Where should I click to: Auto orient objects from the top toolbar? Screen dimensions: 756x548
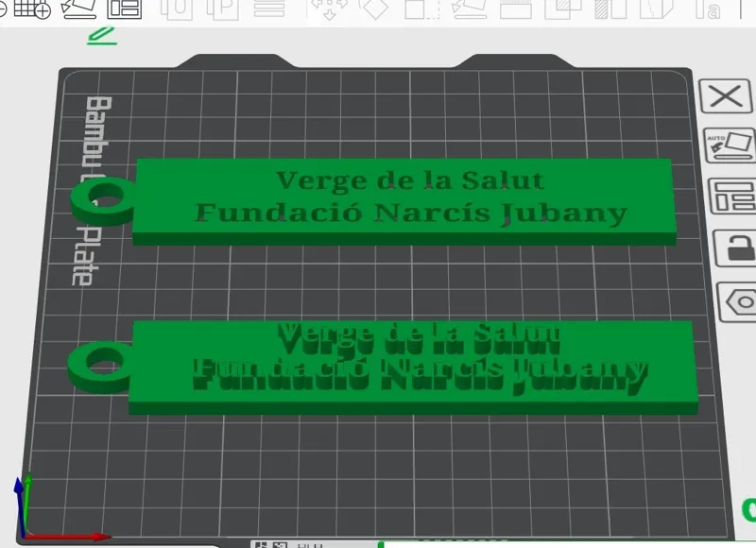click(x=79, y=9)
